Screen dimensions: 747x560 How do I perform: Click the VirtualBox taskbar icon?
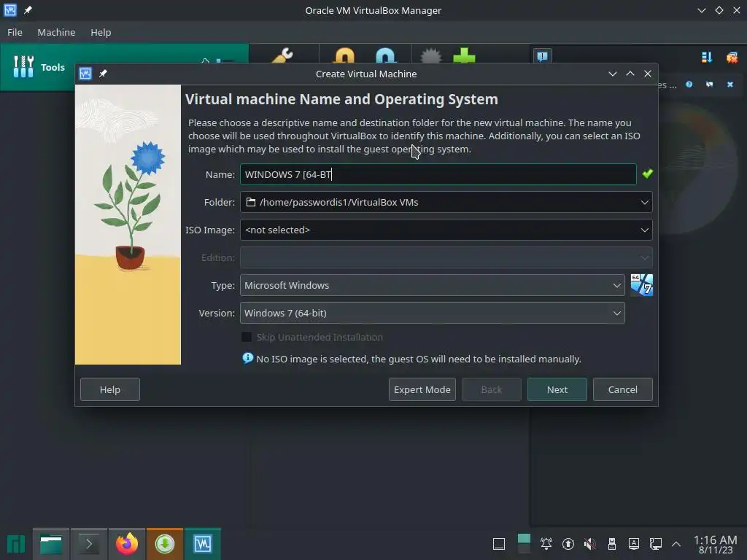point(203,544)
